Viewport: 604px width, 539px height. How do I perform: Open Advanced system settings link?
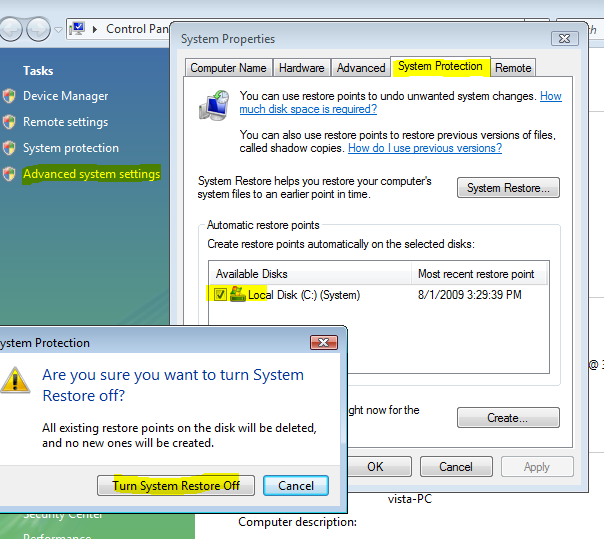91,174
